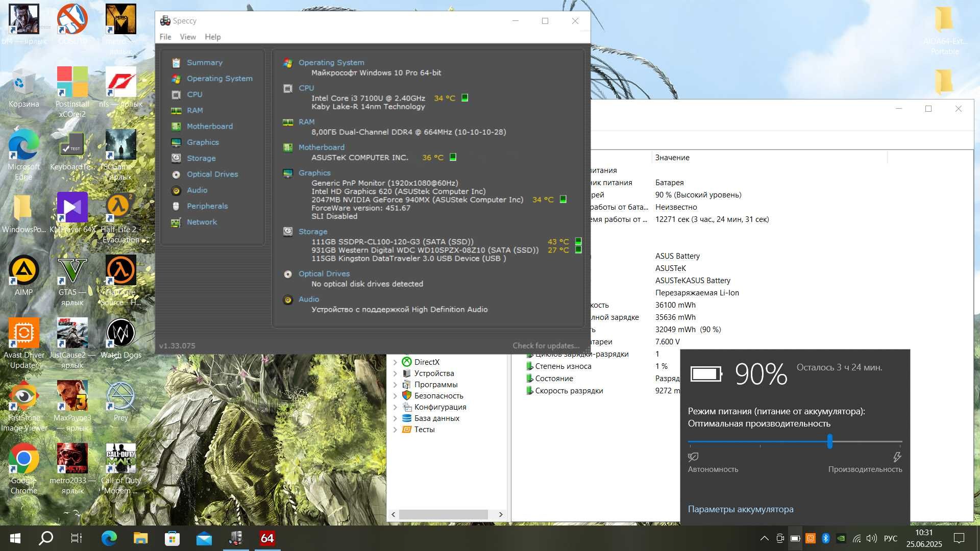Select Graphics in the Speccy sidebar
This screenshot has height=551, width=980.
[x=203, y=142]
